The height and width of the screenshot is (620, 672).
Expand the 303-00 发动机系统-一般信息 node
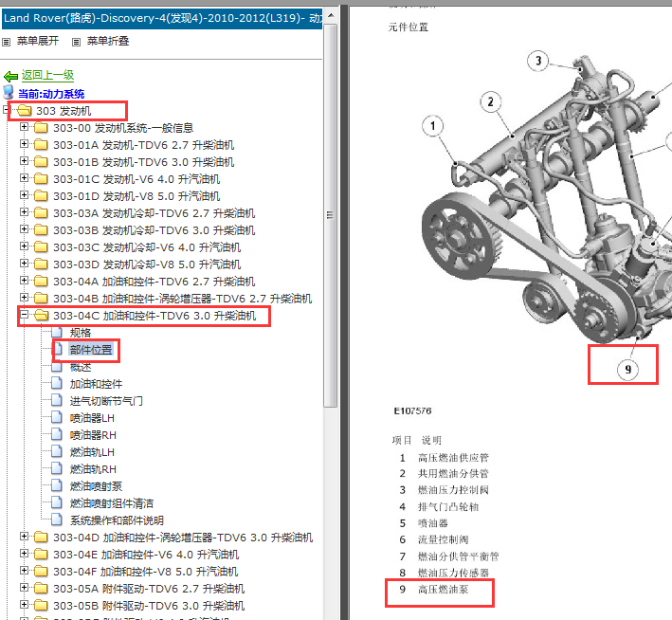24,127
